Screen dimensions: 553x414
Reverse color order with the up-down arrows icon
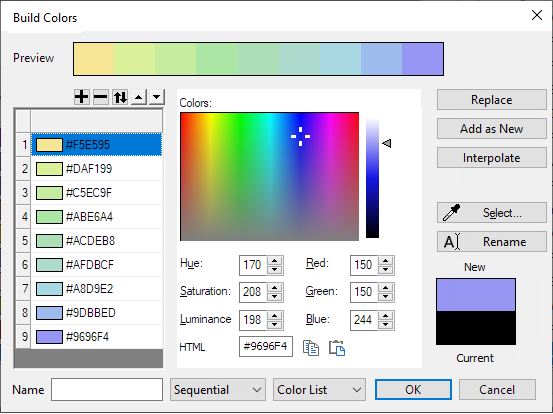[x=120, y=97]
